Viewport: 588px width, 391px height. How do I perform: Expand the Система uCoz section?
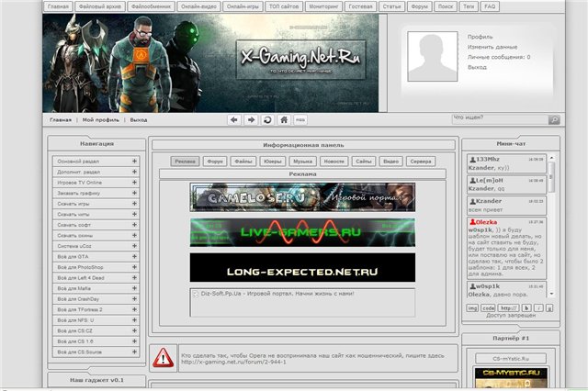click(134, 246)
